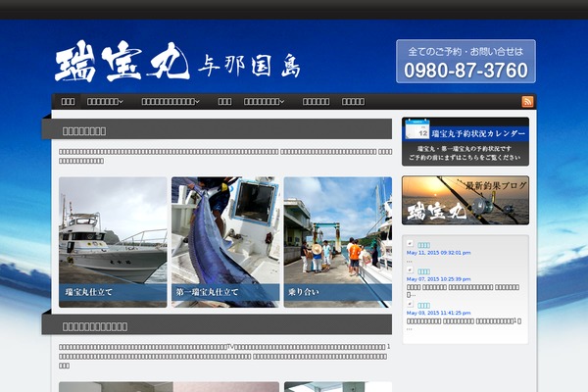Select the highlighted home item in navigation bar
Image resolution: width=588 pixels, height=392 pixels.
coord(68,102)
